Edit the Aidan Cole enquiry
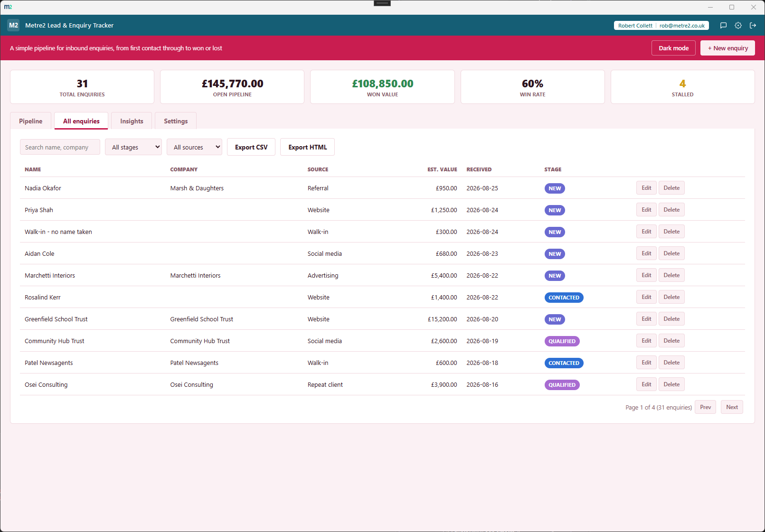This screenshot has width=765, height=532. click(x=646, y=253)
